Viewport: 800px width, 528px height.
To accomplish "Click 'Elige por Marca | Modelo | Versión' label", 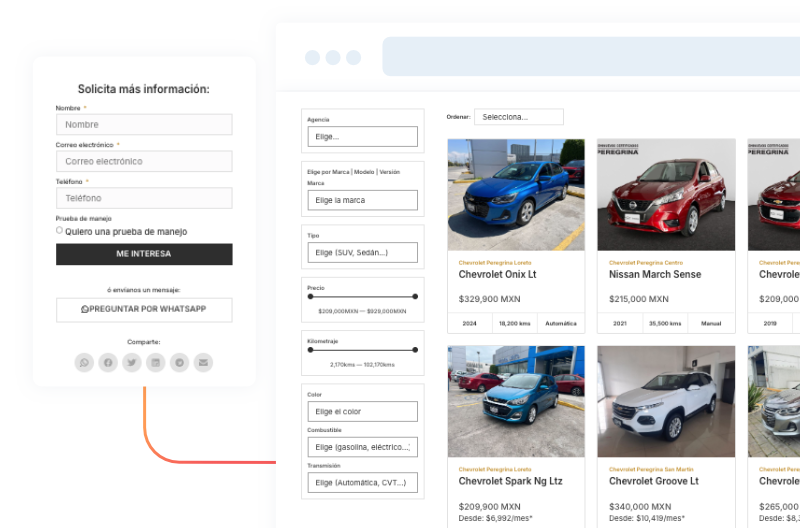I will (354, 172).
